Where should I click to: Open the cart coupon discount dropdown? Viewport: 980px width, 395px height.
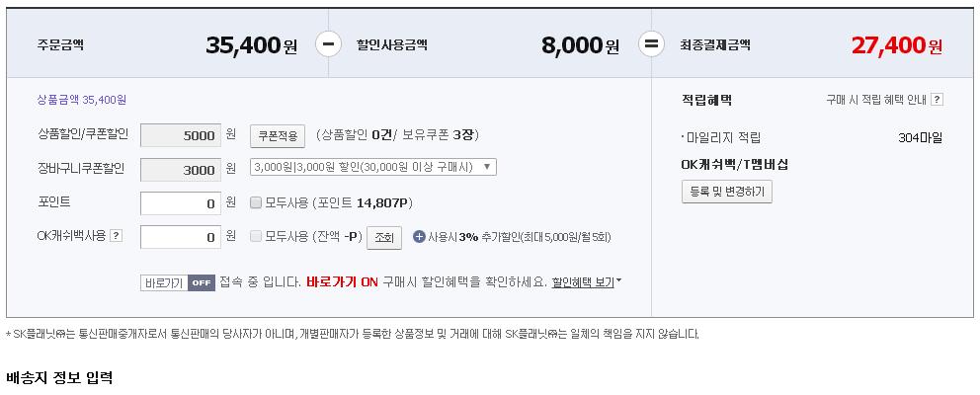[373, 167]
